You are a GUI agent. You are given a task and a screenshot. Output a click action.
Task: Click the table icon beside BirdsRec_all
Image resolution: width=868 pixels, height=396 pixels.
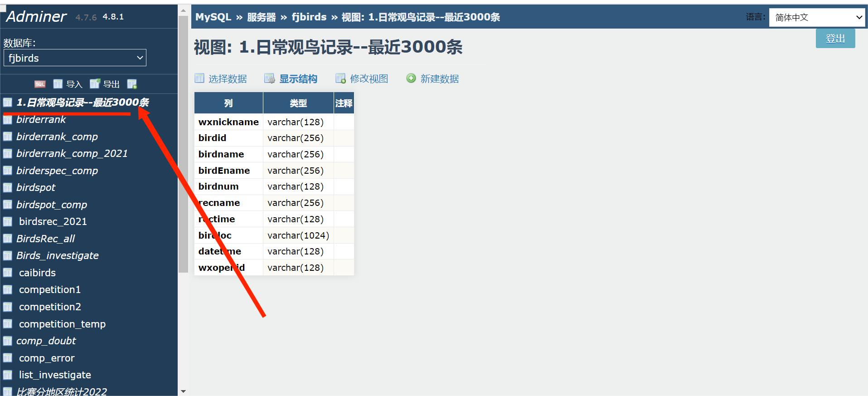[x=8, y=239]
